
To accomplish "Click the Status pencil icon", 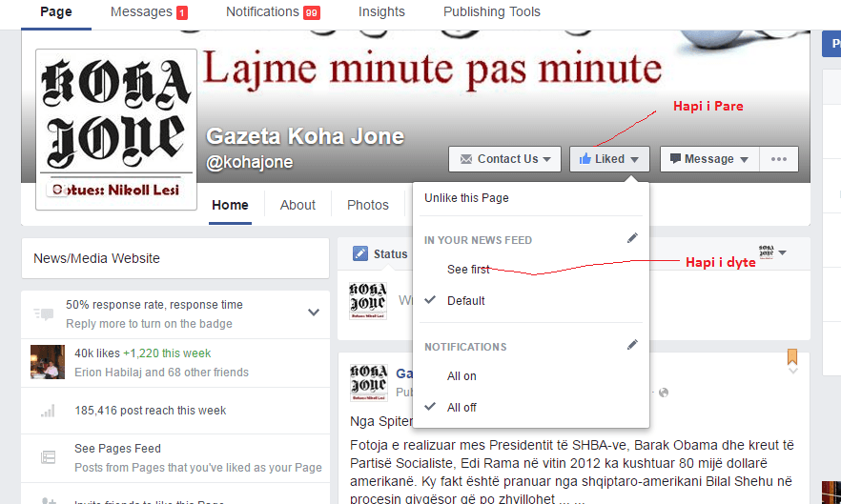I will tap(359, 253).
